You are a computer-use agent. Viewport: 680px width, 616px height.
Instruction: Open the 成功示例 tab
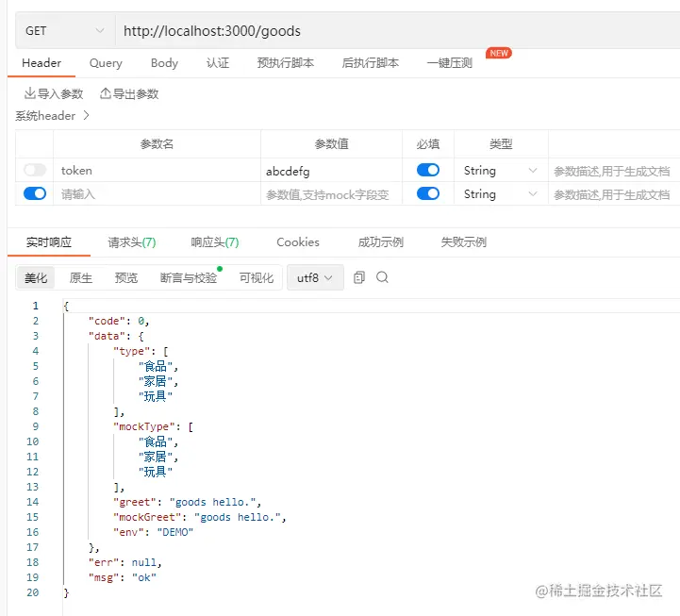click(381, 242)
